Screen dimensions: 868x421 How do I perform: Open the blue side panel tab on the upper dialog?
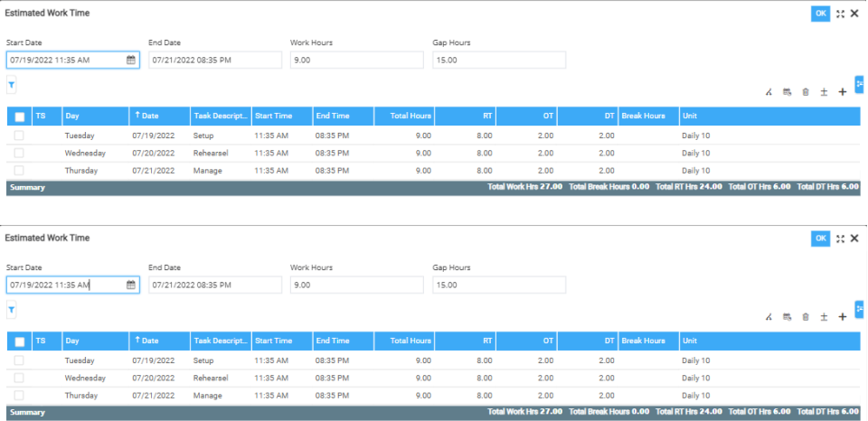860,84
